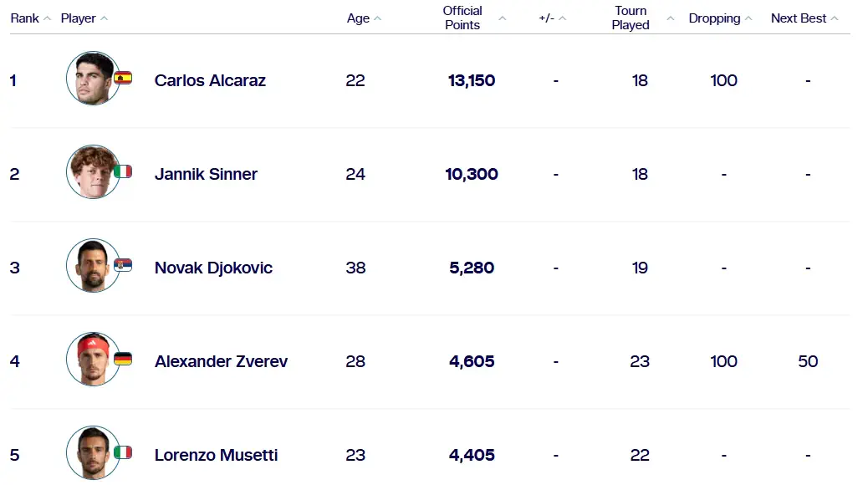The height and width of the screenshot is (485, 868).
Task: Click Lorenzo Musetti's headshot
Action: (93, 452)
